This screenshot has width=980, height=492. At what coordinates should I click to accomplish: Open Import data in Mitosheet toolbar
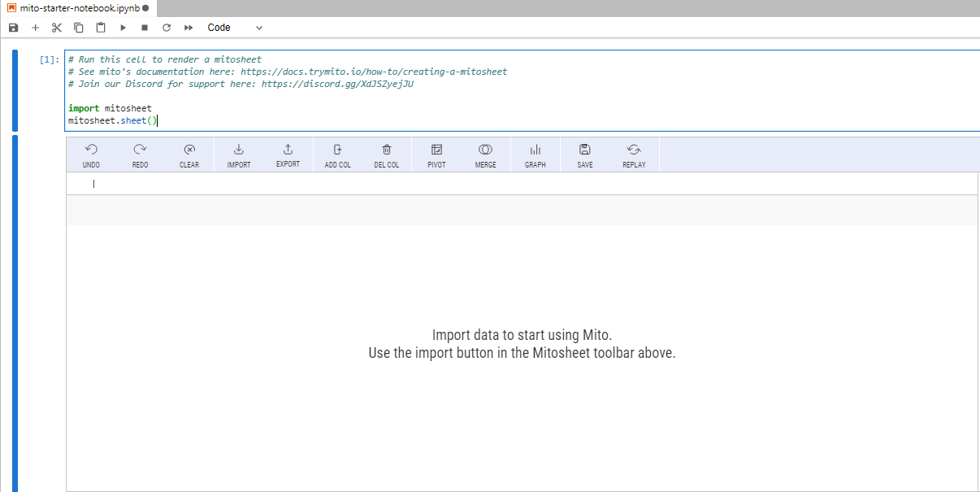(x=239, y=155)
